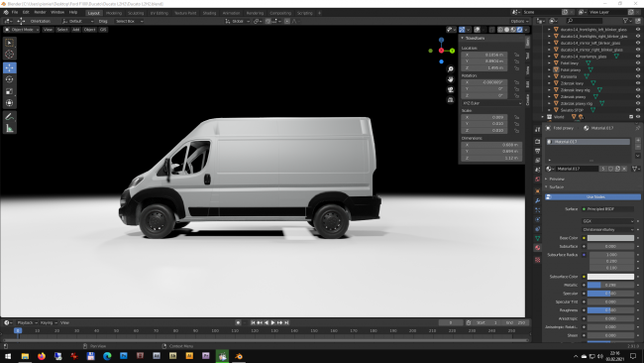Click Base Color swatch
Image resolution: width=644 pixels, height=363 pixels.
[x=610, y=238]
